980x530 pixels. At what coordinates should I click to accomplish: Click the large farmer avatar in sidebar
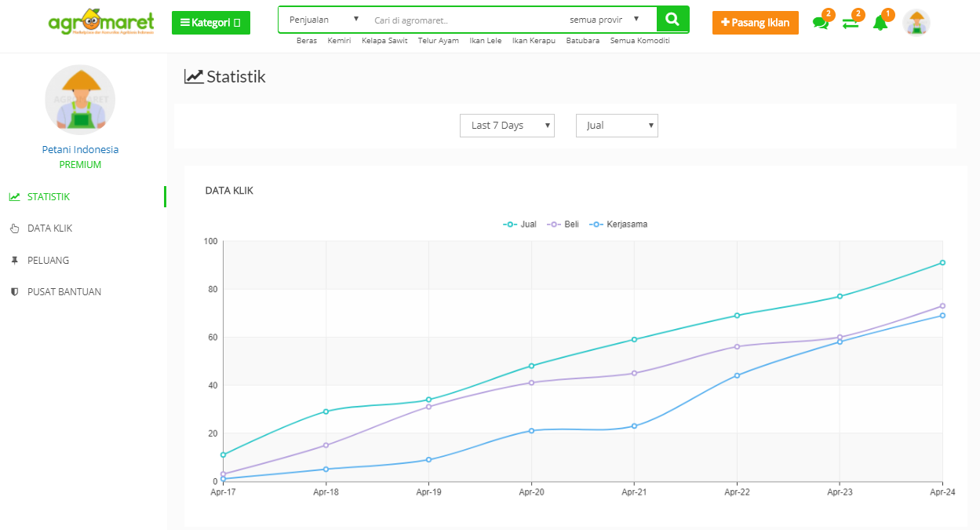coord(80,100)
